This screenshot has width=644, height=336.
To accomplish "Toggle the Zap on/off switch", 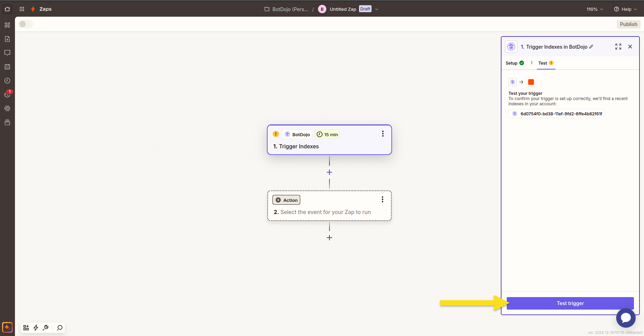I will [26, 24].
